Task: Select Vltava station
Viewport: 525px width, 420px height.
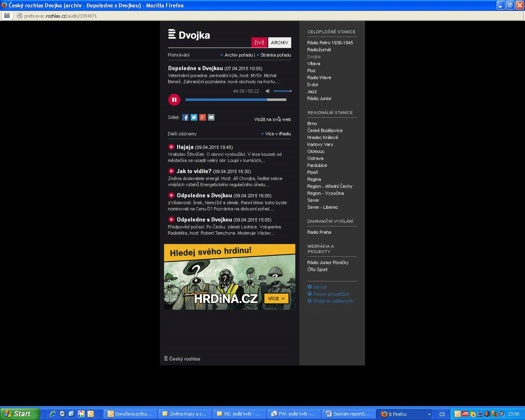Action: pyautogui.click(x=314, y=64)
